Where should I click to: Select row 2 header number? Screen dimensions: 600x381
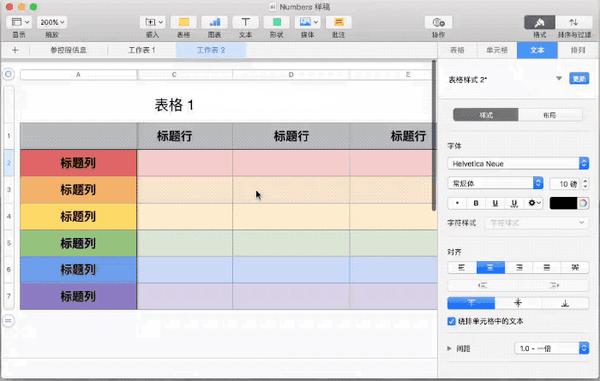click(9, 163)
